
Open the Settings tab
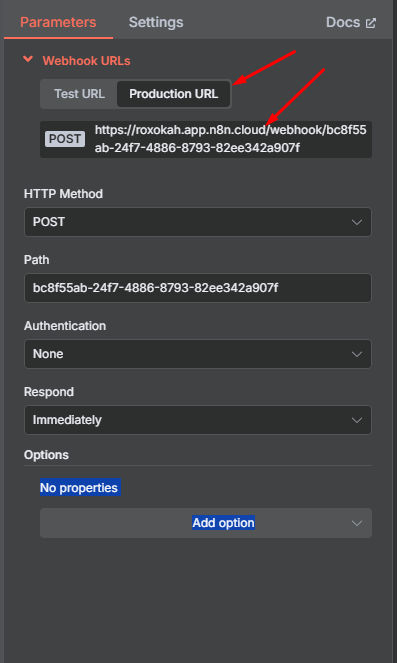pos(156,22)
